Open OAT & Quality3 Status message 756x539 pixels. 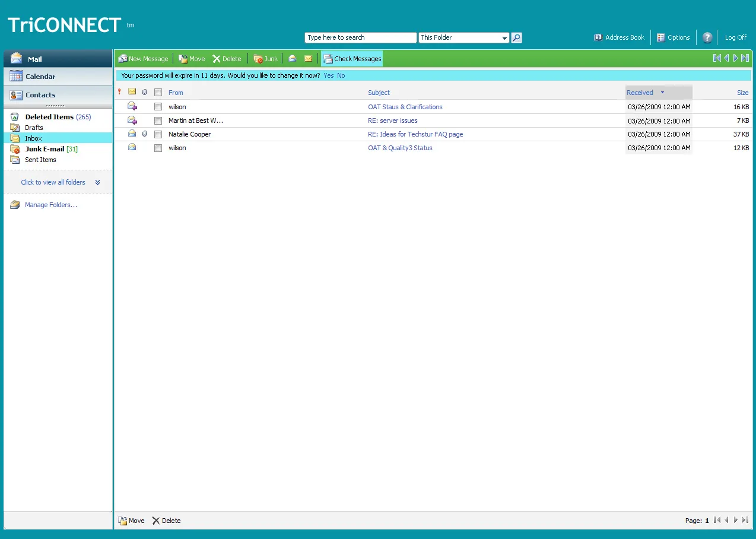[400, 148]
